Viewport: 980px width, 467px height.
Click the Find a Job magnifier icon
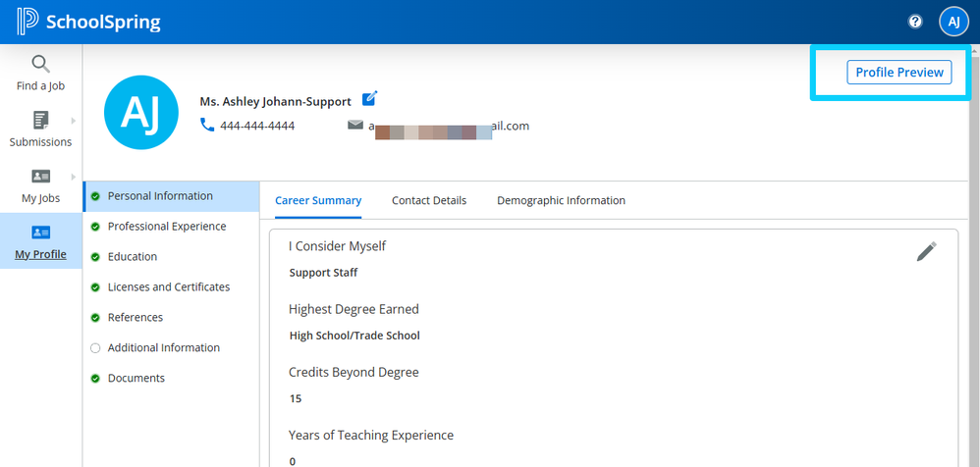[40, 65]
